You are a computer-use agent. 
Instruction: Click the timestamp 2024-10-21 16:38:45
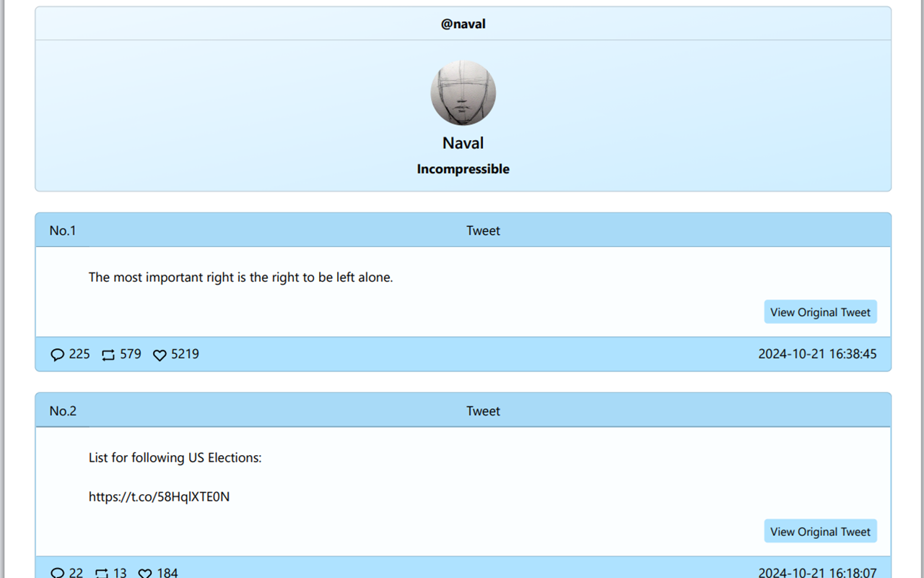817,354
